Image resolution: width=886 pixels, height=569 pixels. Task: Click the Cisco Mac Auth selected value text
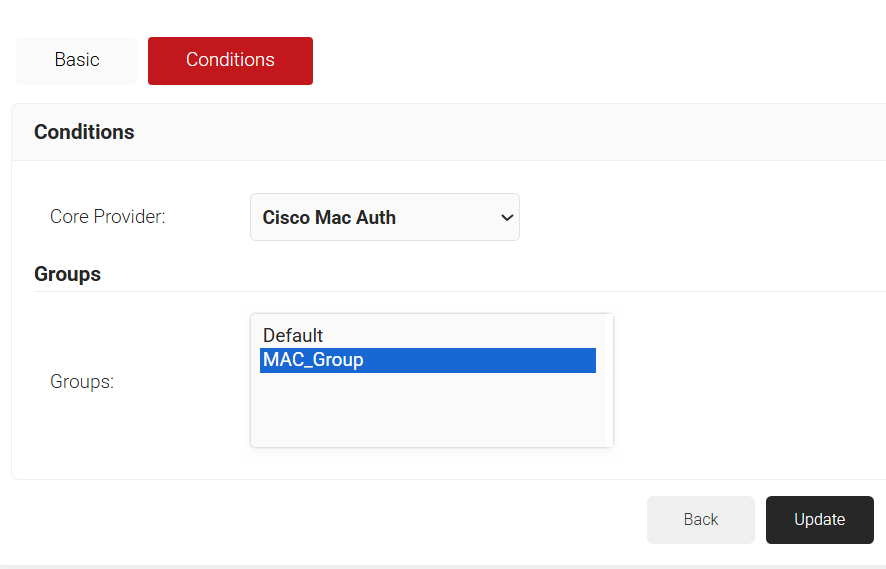329,217
